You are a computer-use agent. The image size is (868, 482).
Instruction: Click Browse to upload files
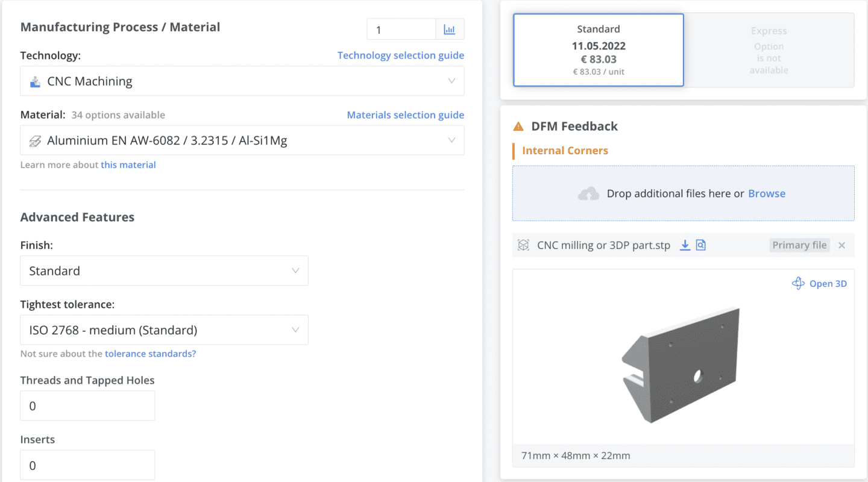pos(766,193)
